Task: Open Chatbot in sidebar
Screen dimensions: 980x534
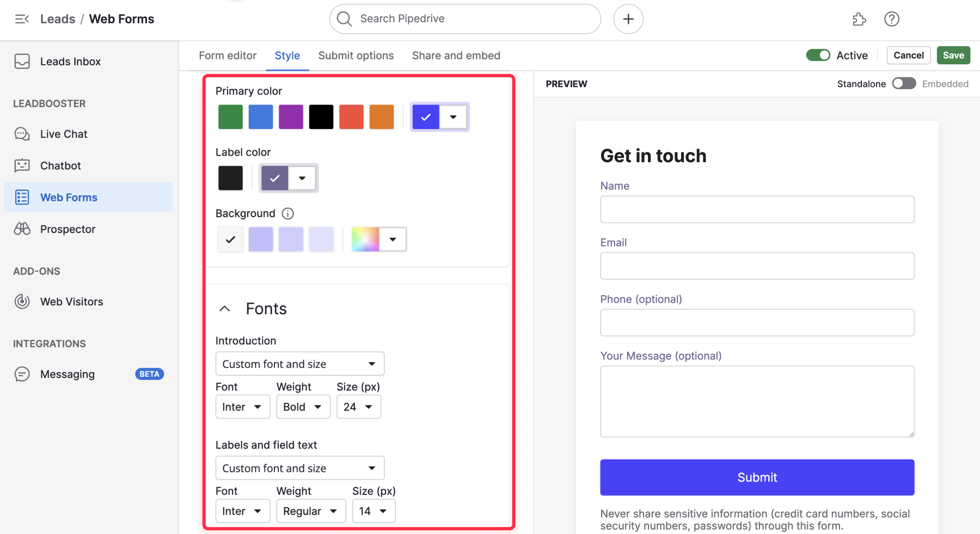Action: pyautogui.click(x=60, y=165)
